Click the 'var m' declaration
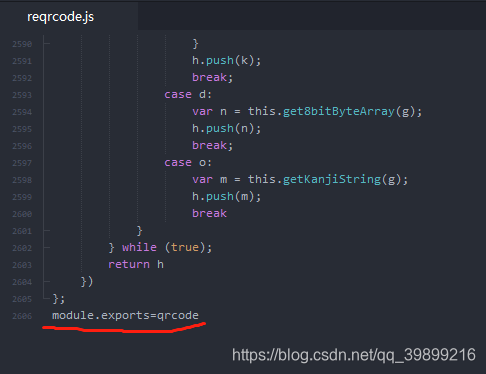 point(209,179)
